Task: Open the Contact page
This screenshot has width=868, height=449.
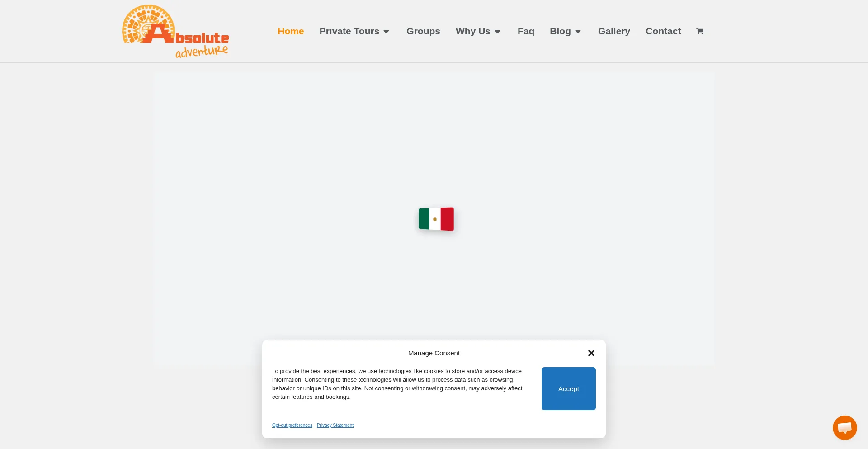Action: [x=663, y=31]
